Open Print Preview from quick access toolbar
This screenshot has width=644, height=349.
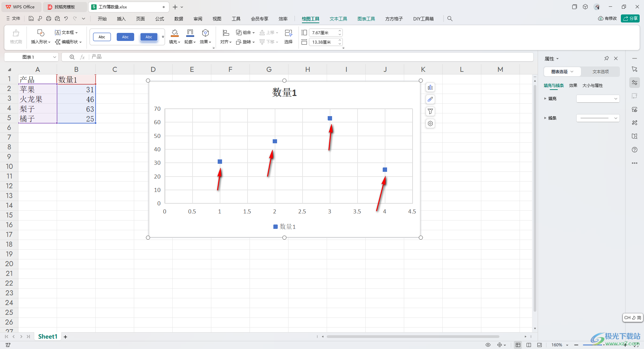point(57,18)
